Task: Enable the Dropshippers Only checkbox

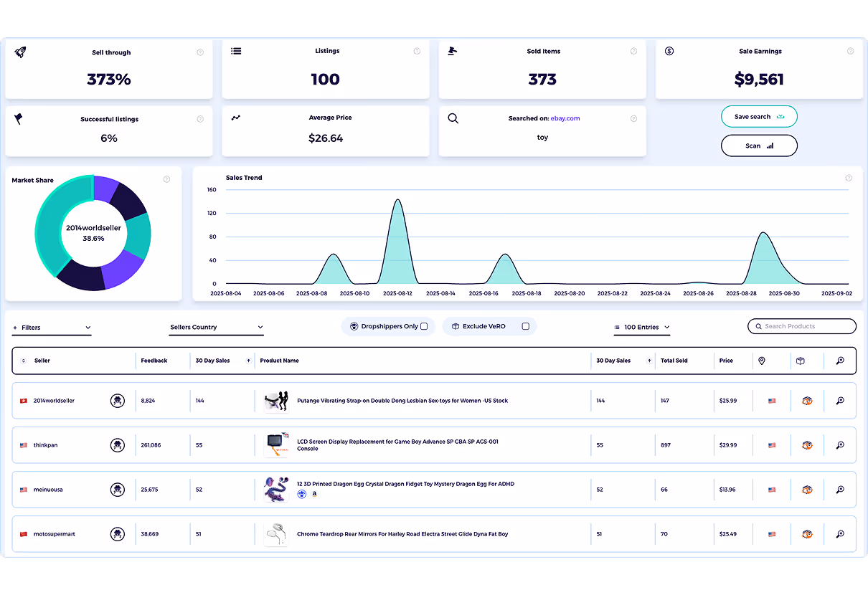Action: 424,326
